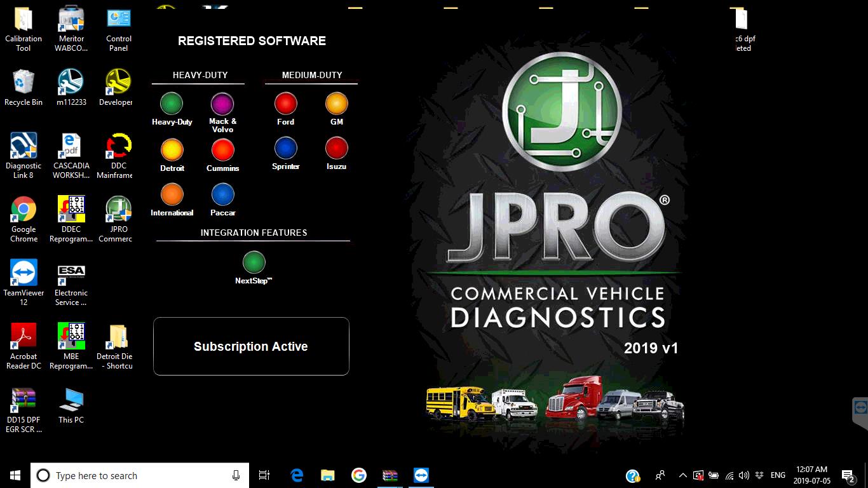Select the TeamViewer 12 desktop icon
This screenshot has width=868, height=488.
pos(24,283)
